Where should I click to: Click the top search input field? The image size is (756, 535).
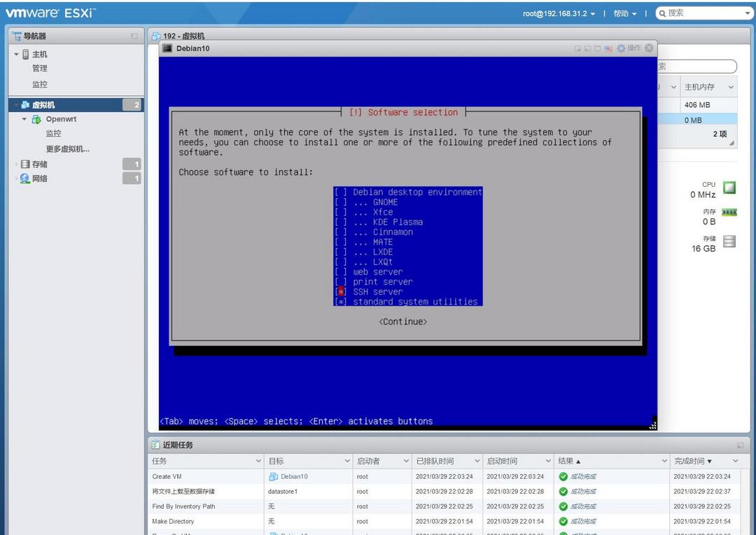tap(705, 13)
